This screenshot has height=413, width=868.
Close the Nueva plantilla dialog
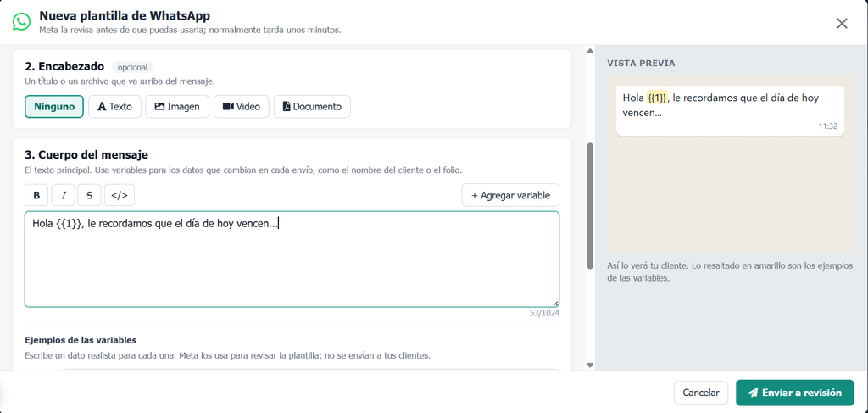842,23
